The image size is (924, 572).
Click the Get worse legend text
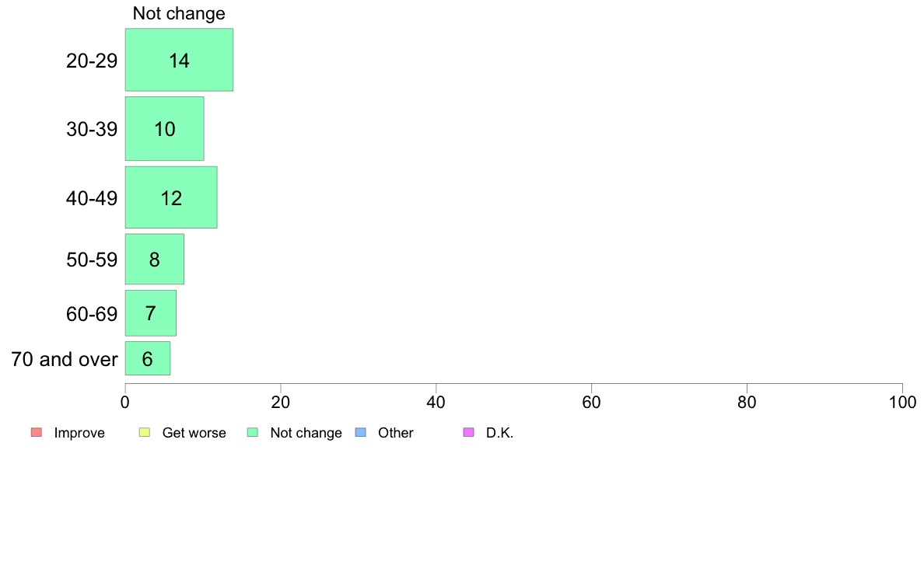pyautogui.click(x=194, y=433)
